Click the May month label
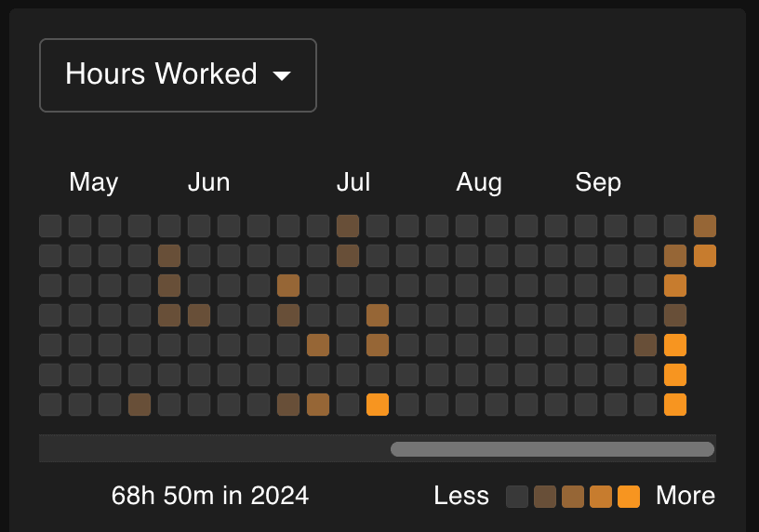This screenshot has width=759, height=532. tap(93, 182)
